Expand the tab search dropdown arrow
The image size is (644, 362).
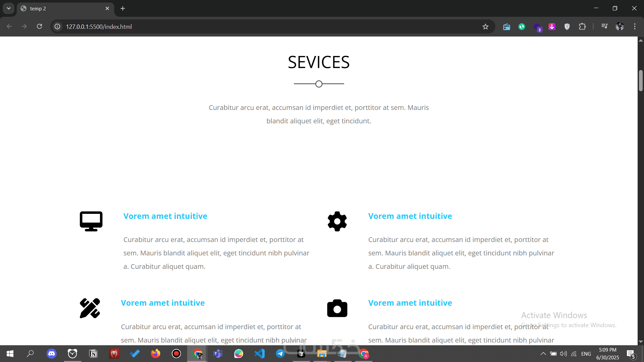click(9, 8)
